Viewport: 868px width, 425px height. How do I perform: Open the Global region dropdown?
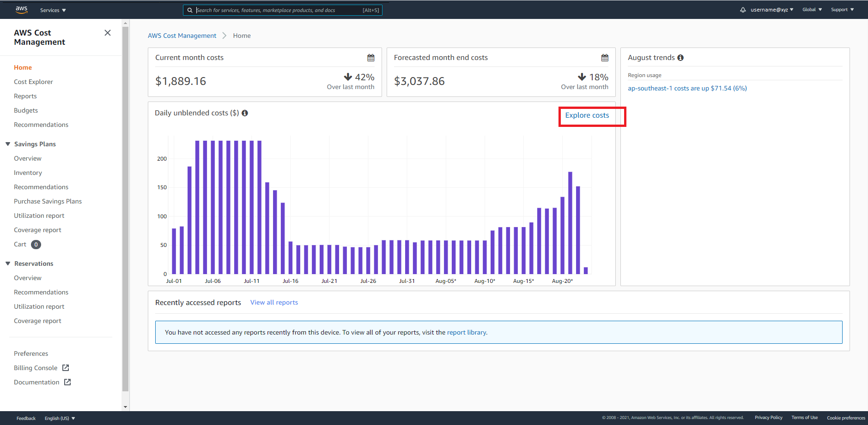[812, 10]
